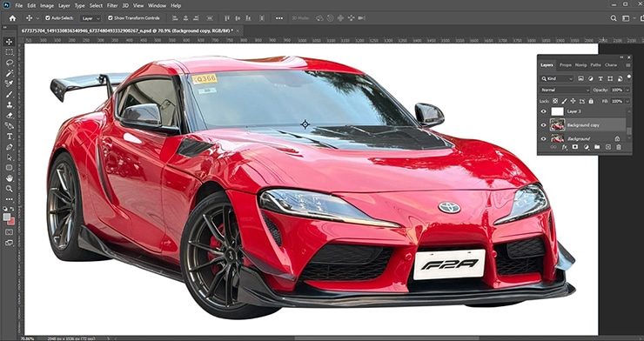Screen dimensions: 644x341
Task: Open the Opacity slider dropdown
Action: click(627, 90)
